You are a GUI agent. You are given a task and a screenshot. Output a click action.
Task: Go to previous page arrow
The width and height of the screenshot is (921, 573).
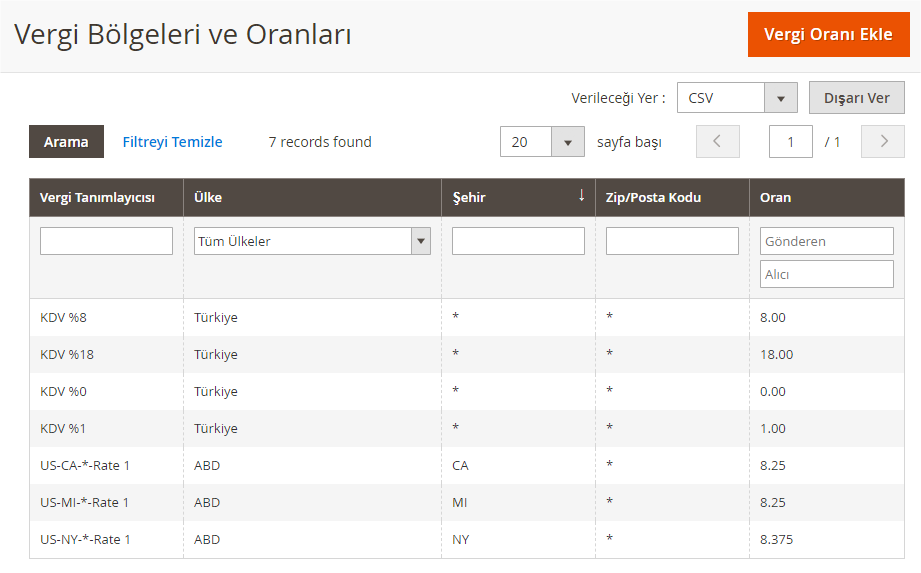coord(717,141)
